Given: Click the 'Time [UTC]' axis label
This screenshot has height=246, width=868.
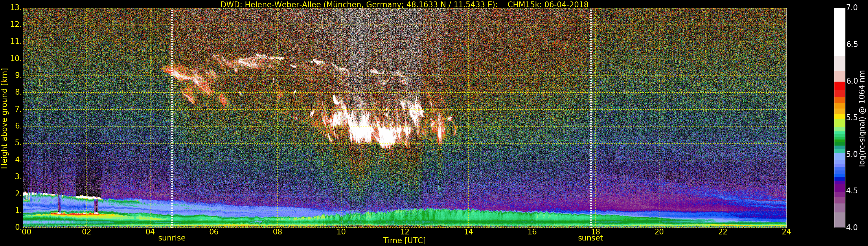Looking at the screenshot, I should [x=404, y=241].
